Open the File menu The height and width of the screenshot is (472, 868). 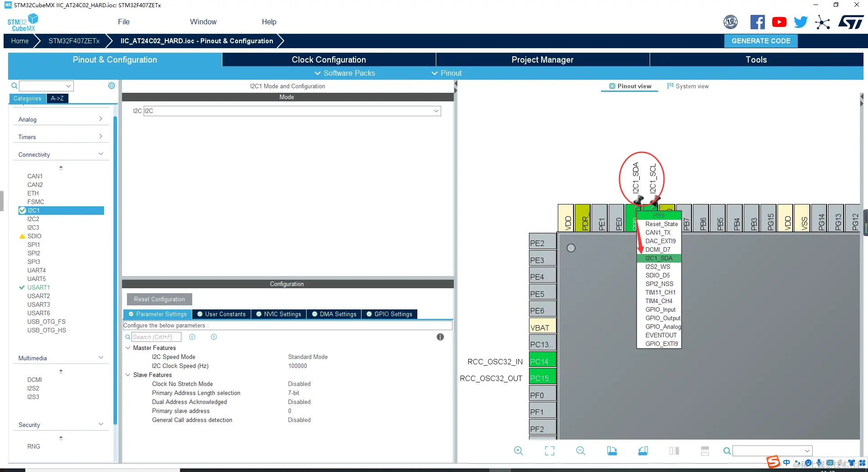click(x=124, y=22)
